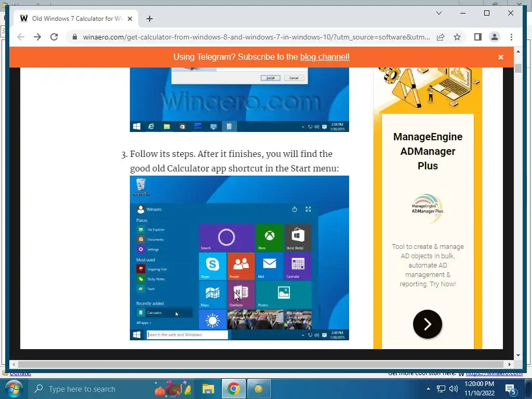Click the ManageEngine ad arrow button
532x399 pixels.
(428, 324)
